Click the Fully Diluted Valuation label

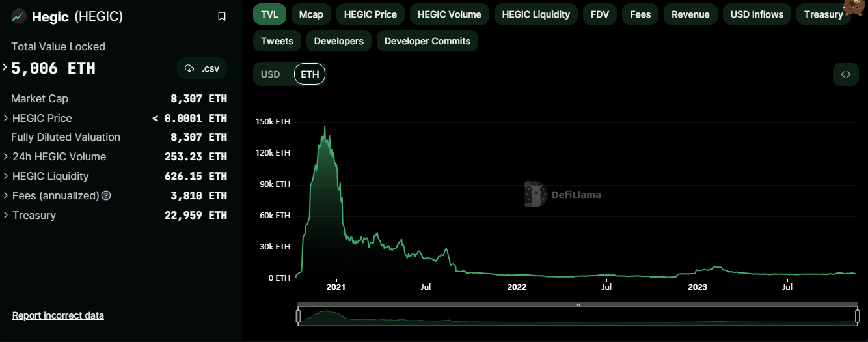[x=66, y=137]
